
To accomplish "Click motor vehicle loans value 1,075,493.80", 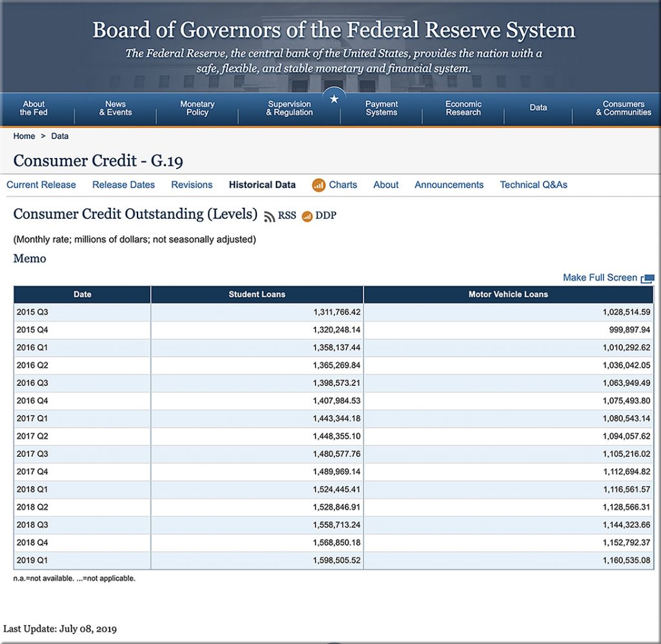I will [x=626, y=401].
